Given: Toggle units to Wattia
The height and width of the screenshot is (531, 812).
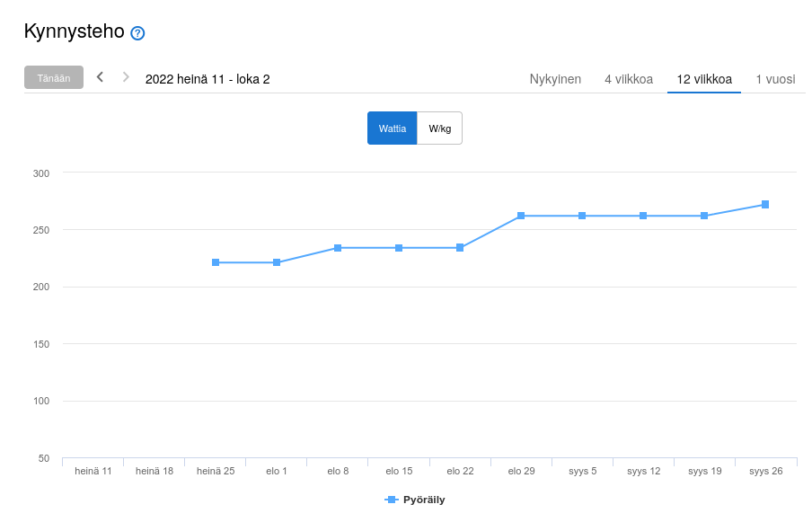Looking at the screenshot, I should [x=392, y=128].
